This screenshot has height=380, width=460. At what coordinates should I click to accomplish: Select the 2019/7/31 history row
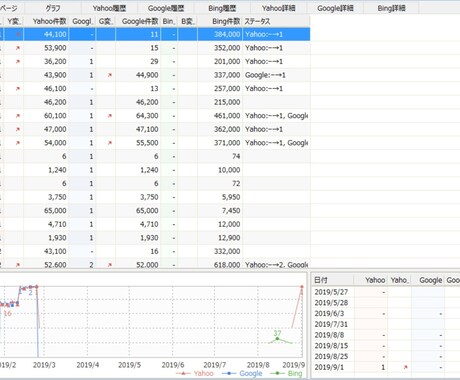click(386, 324)
